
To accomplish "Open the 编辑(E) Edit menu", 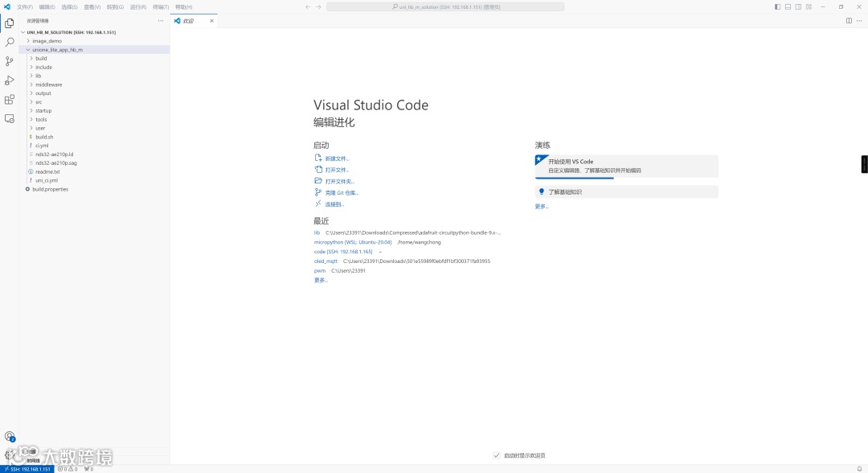I will click(x=47, y=7).
